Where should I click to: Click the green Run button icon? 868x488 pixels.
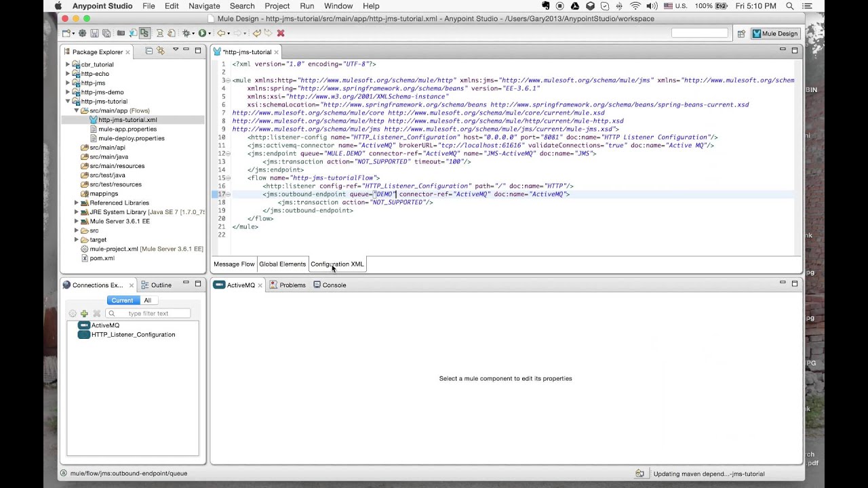pyautogui.click(x=202, y=33)
